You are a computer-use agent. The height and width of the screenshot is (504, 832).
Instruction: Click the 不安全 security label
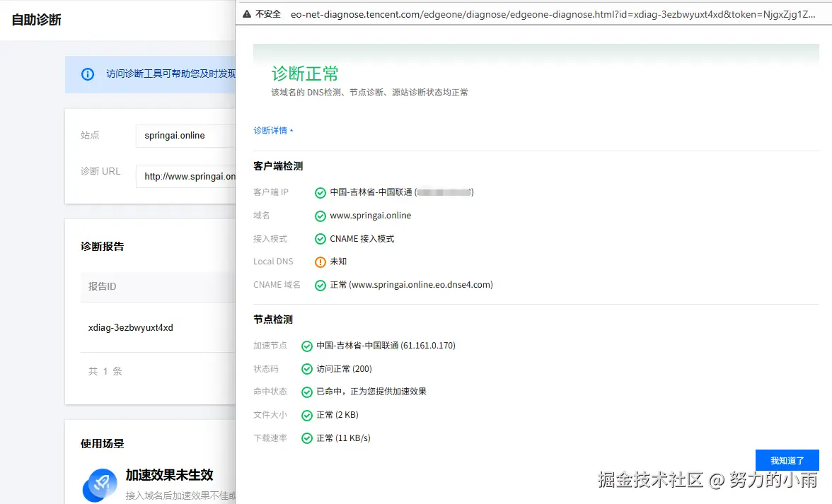[x=268, y=14]
